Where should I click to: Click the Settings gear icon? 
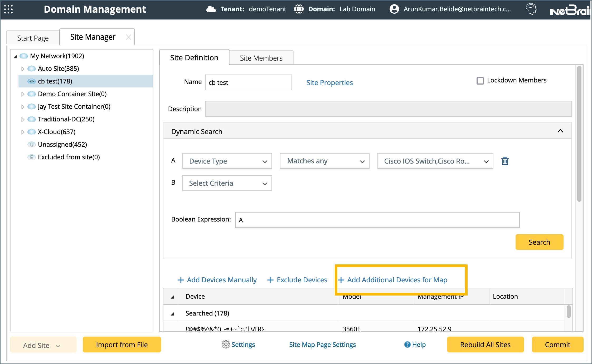pyautogui.click(x=225, y=344)
